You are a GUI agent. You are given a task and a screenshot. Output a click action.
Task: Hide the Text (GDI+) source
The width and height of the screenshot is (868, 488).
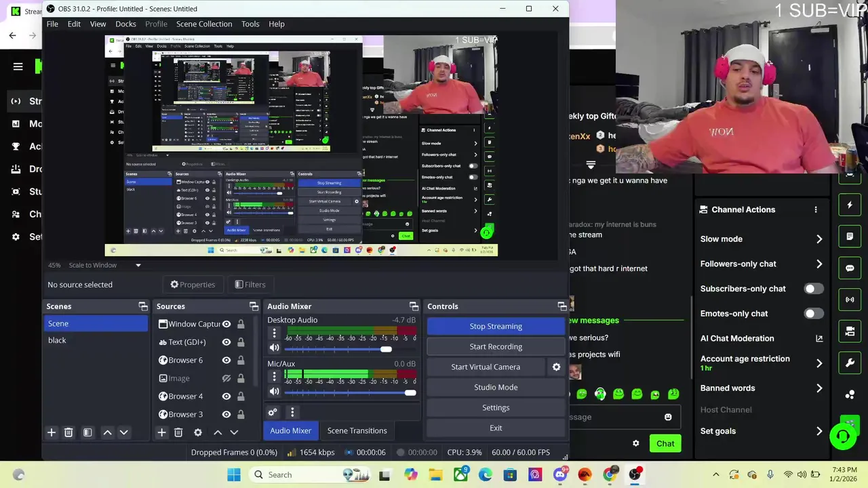tap(226, 342)
